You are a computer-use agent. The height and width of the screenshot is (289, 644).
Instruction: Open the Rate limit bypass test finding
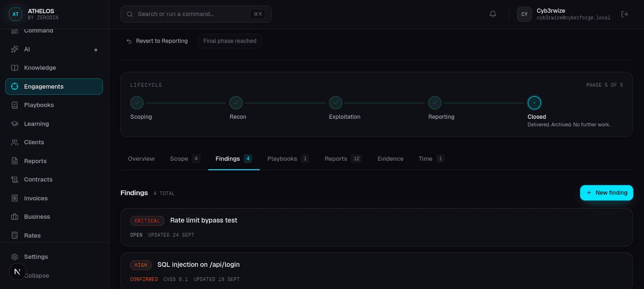pos(376,227)
